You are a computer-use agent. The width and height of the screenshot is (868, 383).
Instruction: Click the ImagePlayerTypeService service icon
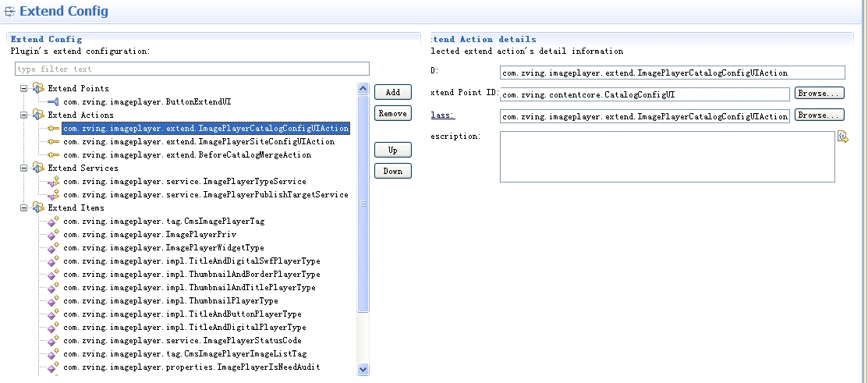click(x=53, y=181)
